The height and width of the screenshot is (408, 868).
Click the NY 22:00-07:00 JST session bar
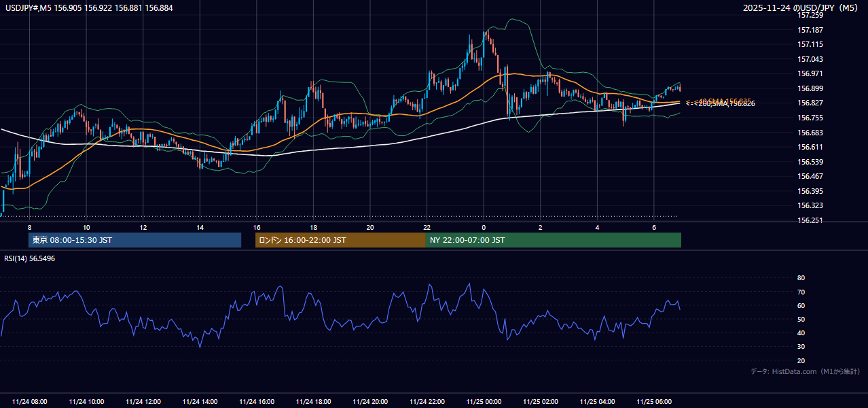(x=554, y=240)
